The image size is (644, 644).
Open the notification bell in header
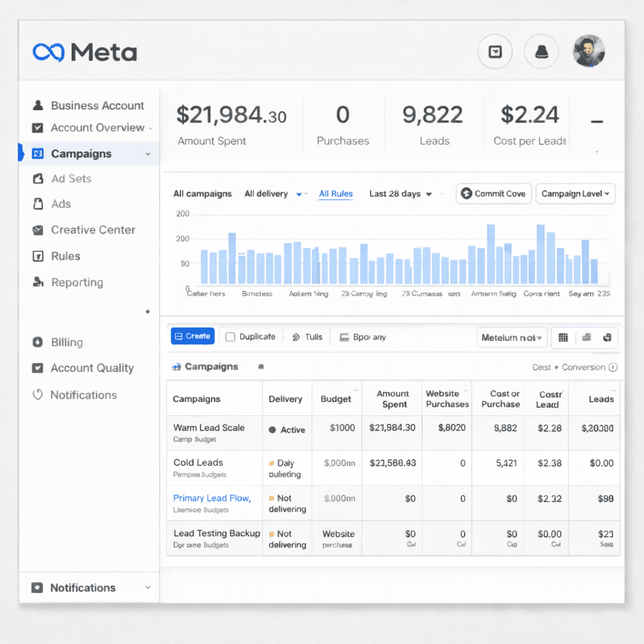[x=541, y=52]
